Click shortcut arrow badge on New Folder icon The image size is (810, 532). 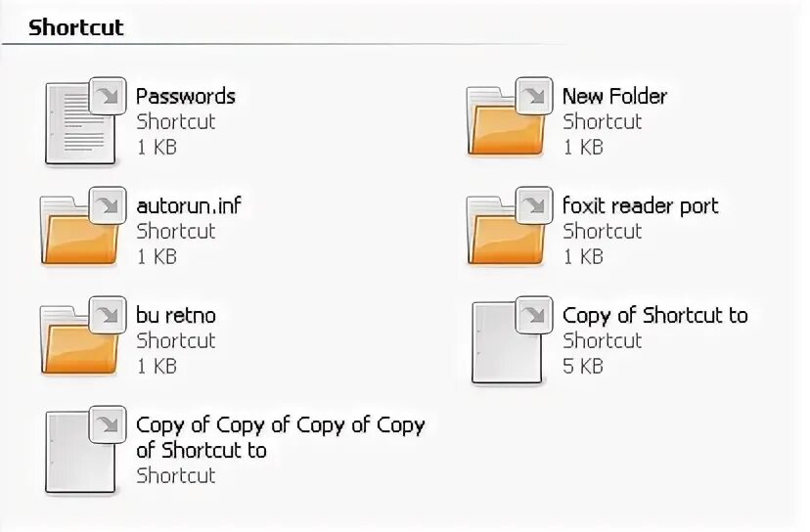point(534,96)
